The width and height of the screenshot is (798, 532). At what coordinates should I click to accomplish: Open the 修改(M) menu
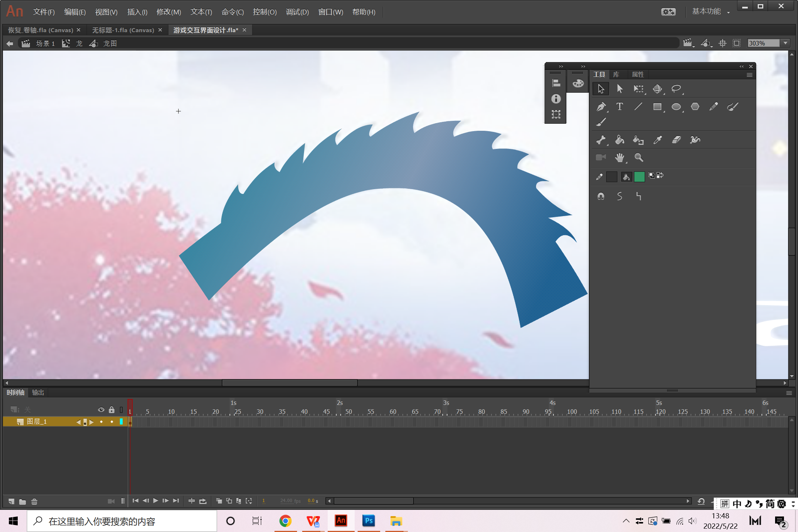tap(168, 12)
